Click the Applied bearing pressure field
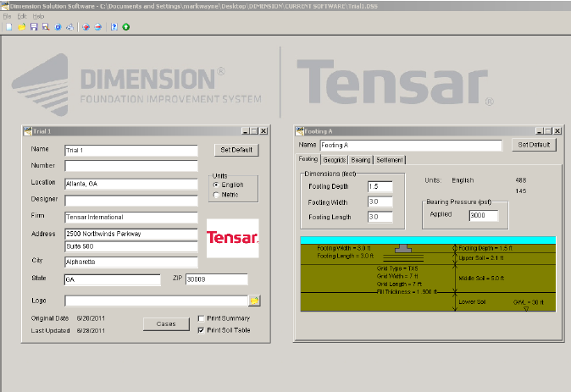 484,215
